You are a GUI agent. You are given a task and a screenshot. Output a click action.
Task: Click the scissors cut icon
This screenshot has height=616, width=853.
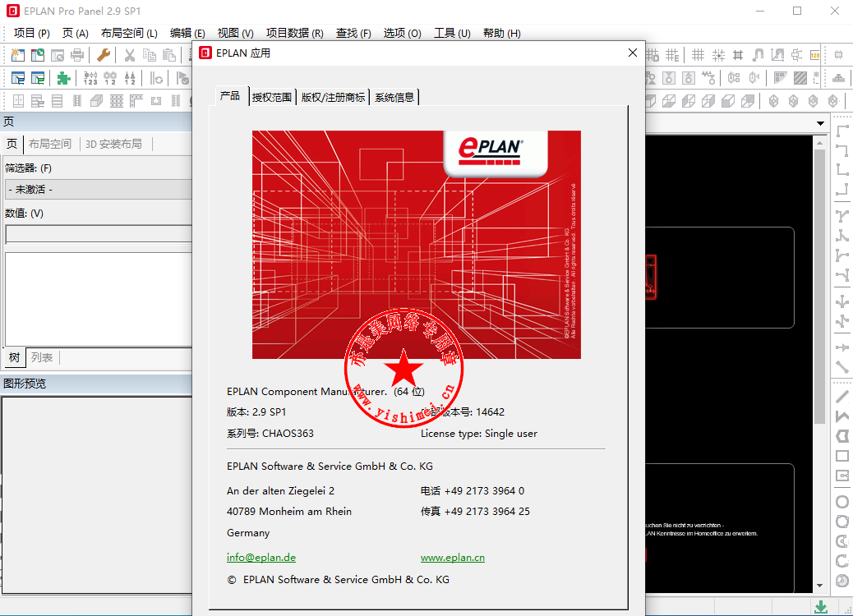click(x=130, y=55)
